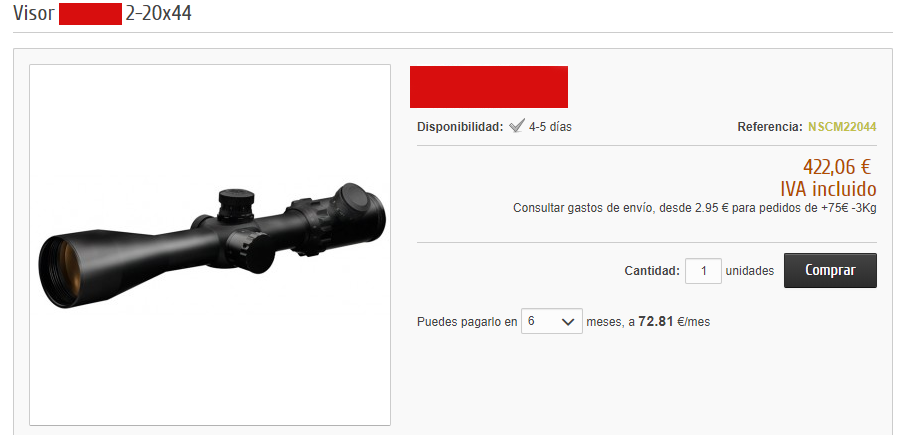Open the rifle scope product photo
This screenshot has height=435, width=899.
pos(210,245)
